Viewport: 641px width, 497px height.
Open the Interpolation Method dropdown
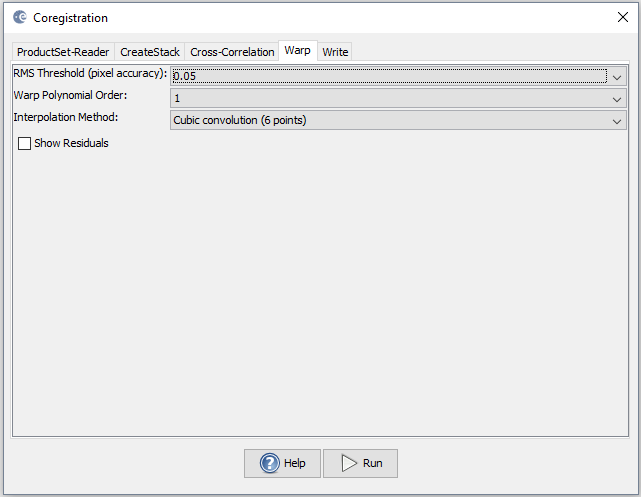(398, 121)
